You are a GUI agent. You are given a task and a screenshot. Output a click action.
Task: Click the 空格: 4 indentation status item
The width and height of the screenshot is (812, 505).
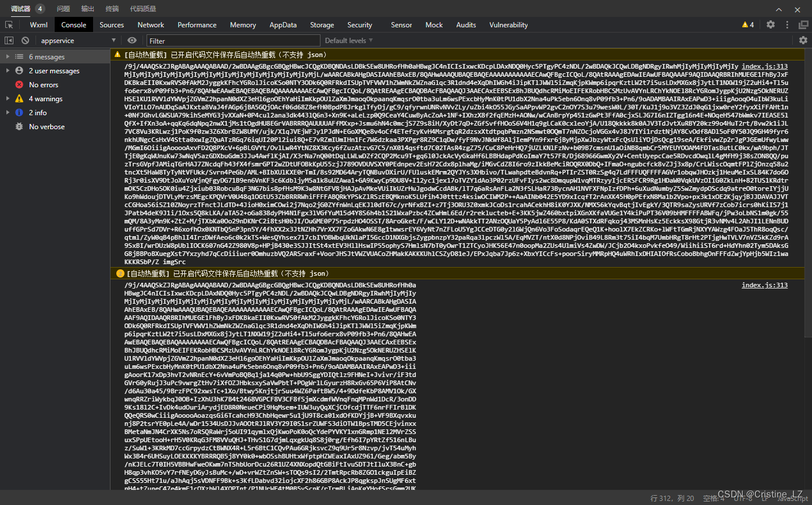714,498
